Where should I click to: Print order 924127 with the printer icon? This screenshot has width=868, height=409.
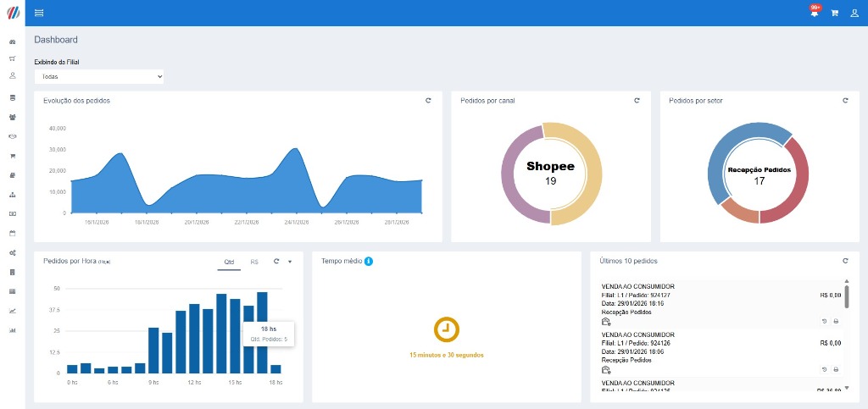pos(836,322)
